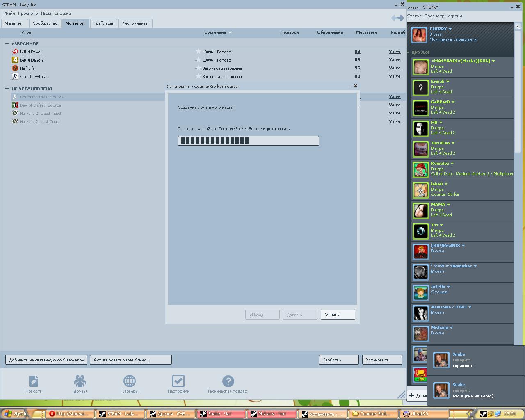Open the Справка menu

(62, 14)
